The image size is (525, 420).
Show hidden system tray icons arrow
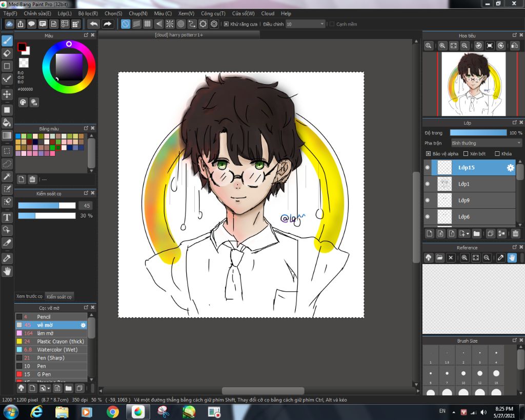pyautogui.click(x=454, y=412)
